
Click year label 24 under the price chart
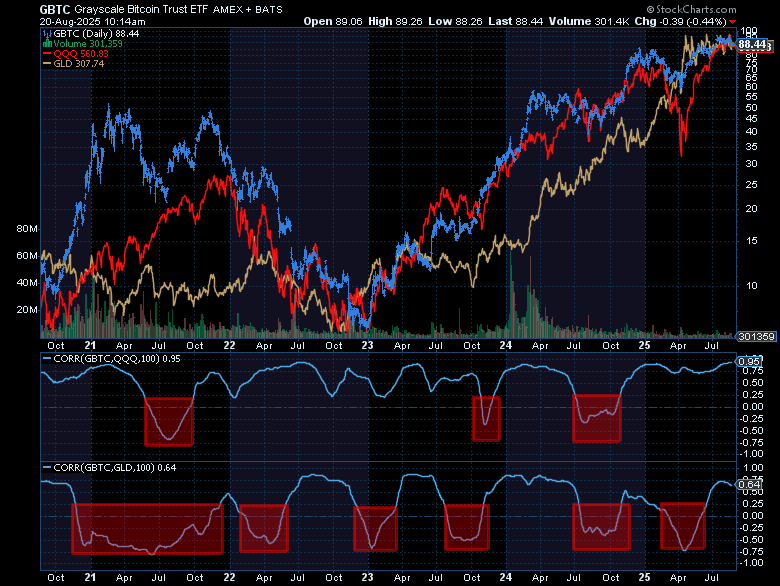click(x=505, y=346)
